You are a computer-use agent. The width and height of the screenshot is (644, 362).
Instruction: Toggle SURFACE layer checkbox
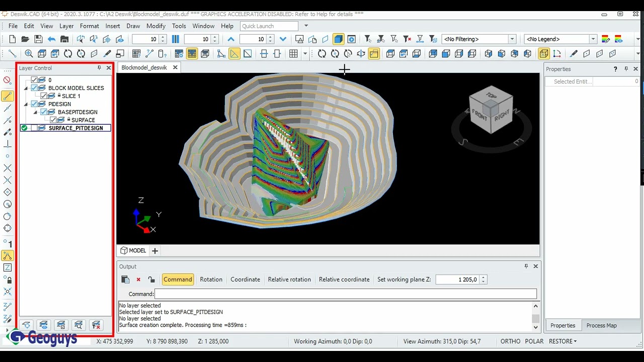tap(53, 120)
